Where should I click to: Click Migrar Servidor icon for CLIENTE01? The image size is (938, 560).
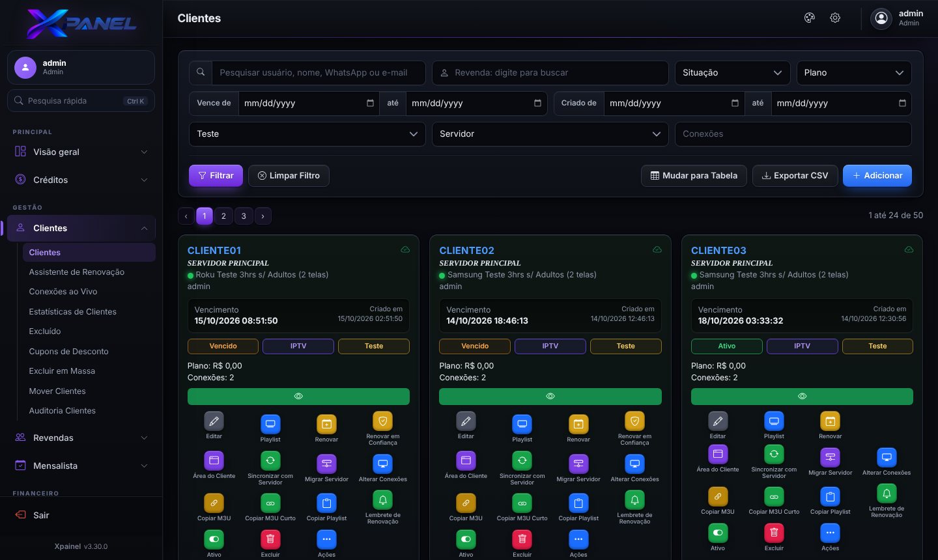(x=326, y=464)
